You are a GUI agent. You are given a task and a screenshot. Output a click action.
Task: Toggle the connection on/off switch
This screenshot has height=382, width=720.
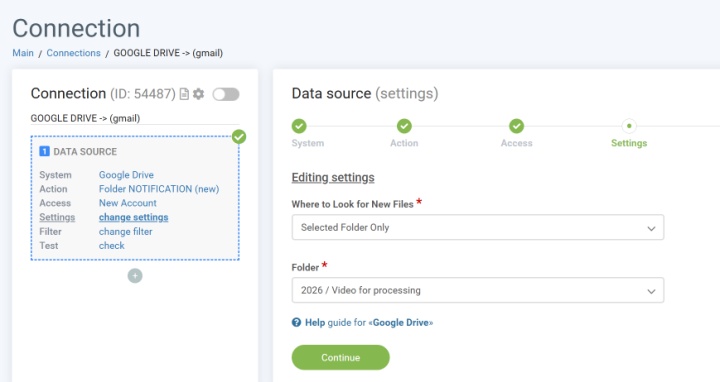226,94
